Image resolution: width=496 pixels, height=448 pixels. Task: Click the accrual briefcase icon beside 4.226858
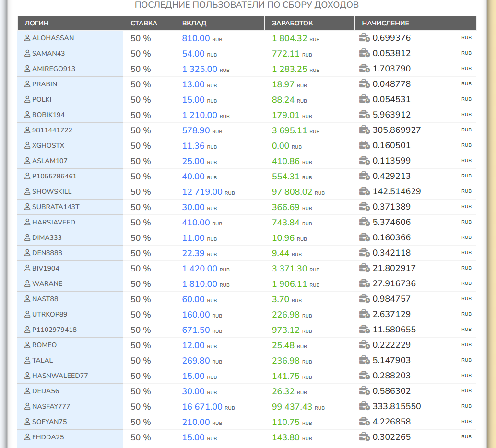tap(365, 422)
